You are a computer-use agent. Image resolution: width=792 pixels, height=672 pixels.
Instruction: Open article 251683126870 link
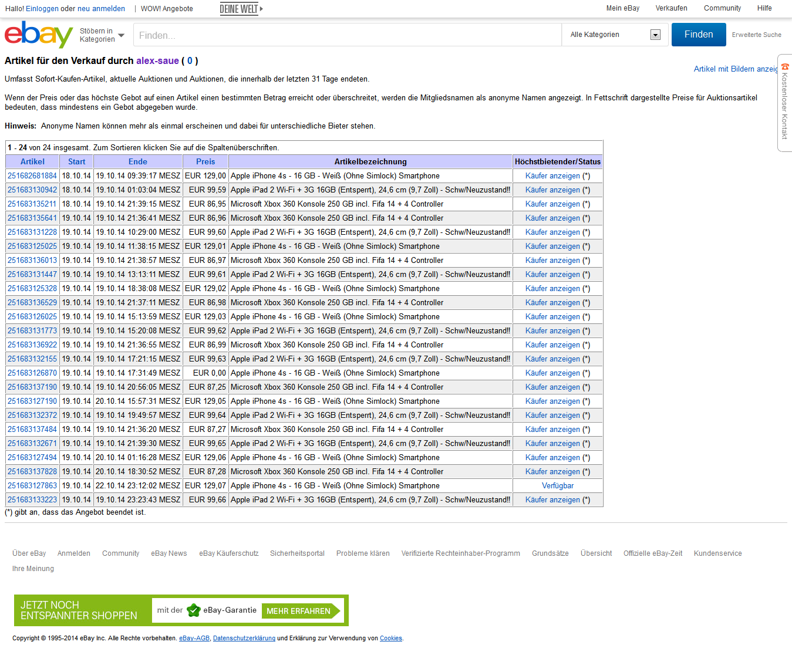point(32,373)
